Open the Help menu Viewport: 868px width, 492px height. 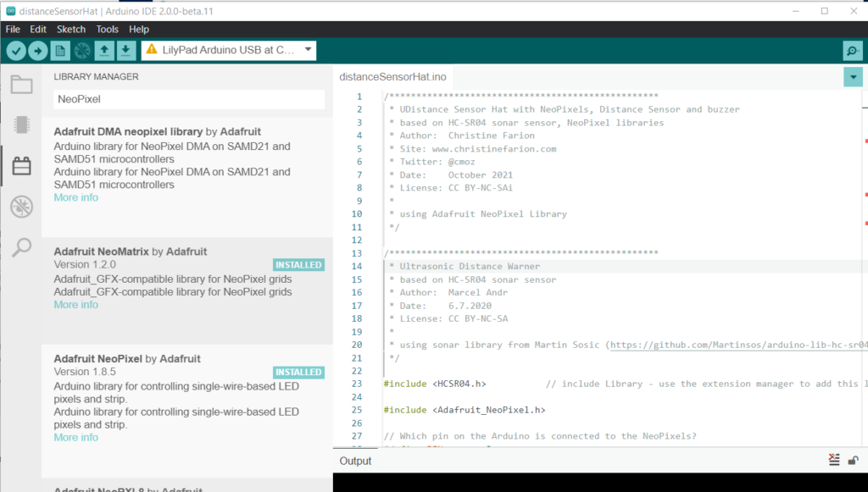coord(139,30)
